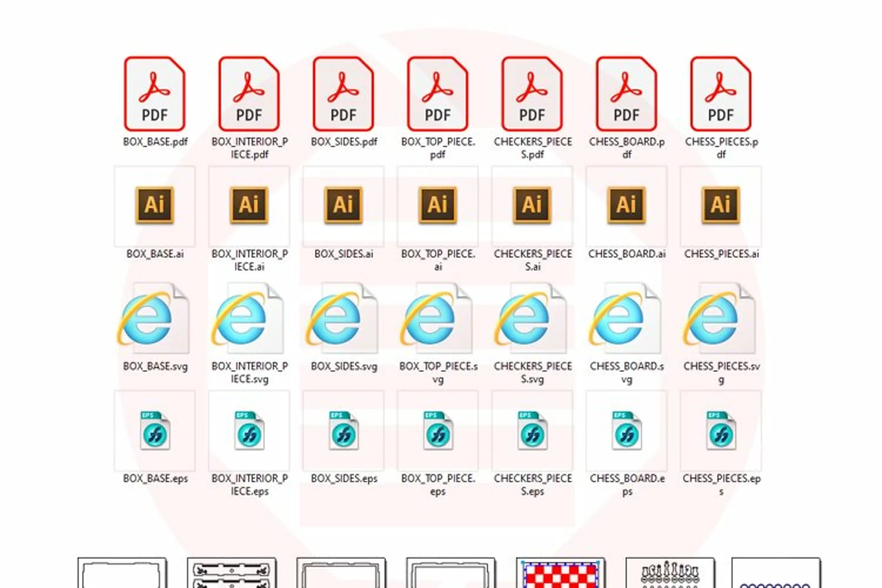882x588 pixels.
Task: Open the CHECKERS_PIECES.pdf PDF icon
Action: (532, 93)
